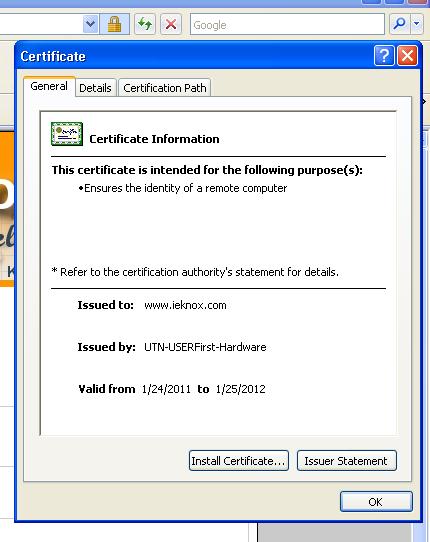430x542 pixels.
Task: Click the Issuer Statement button
Action: pos(347,461)
